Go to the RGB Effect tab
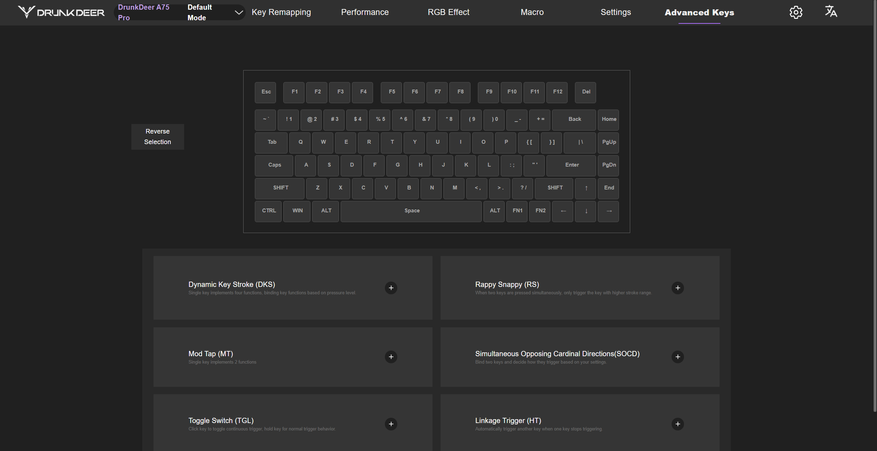The width and height of the screenshot is (877, 451). click(448, 12)
